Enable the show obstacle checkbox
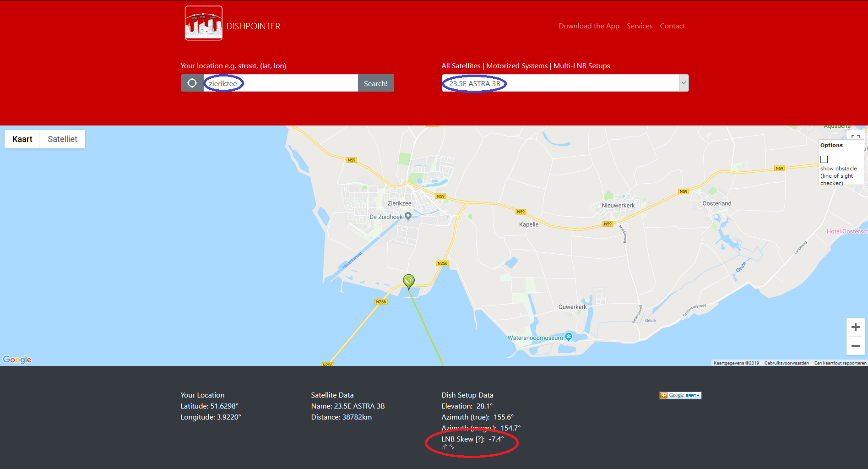Image resolution: width=868 pixels, height=469 pixels. pos(824,159)
